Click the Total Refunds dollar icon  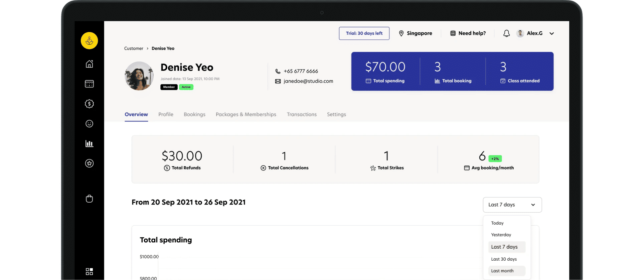[x=167, y=168]
